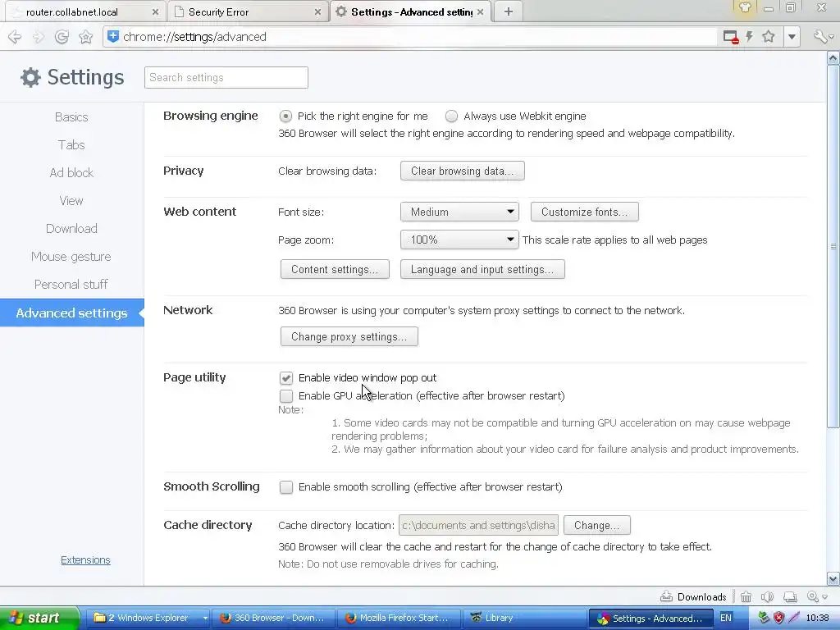Viewport: 840px width, 630px height.
Task: Open Mouse gesture settings section
Action: click(71, 257)
